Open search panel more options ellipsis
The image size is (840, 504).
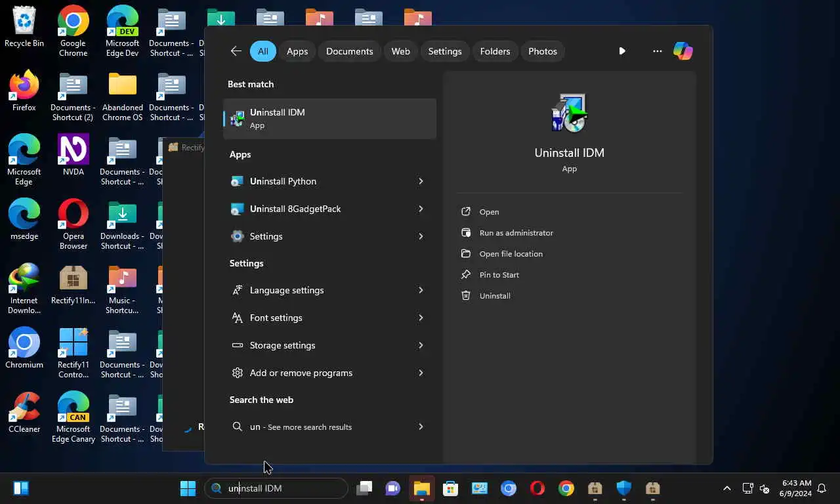pos(657,51)
